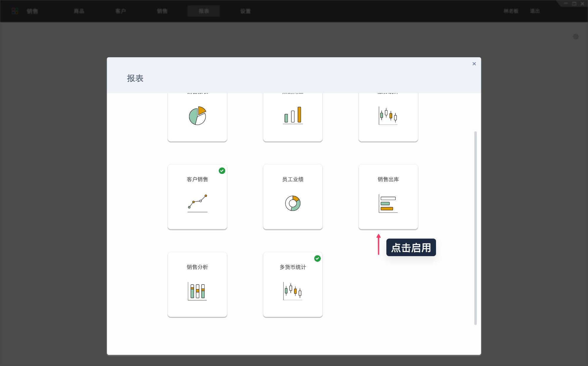This screenshot has height=366, width=588.
Task: Click the colorful app logo
Action: (x=15, y=11)
